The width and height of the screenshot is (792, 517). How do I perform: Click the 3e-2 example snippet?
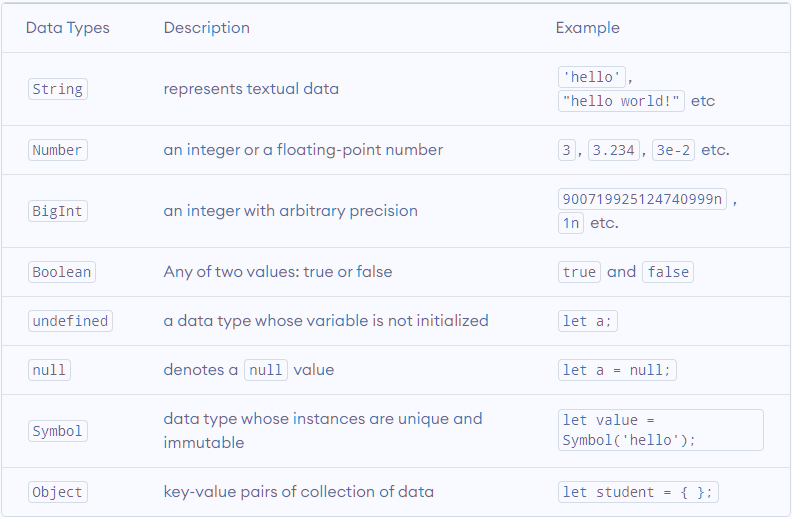click(x=673, y=150)
